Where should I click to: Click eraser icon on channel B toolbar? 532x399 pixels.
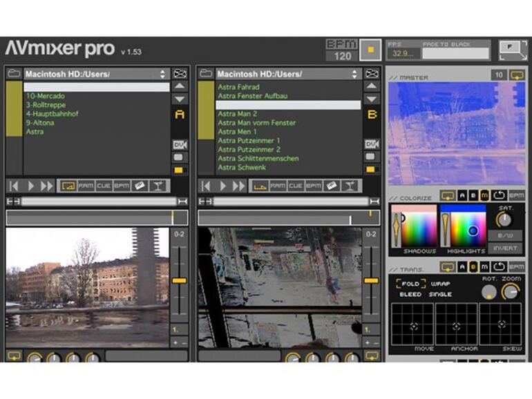pyautogui.click(x=332, y=186)
